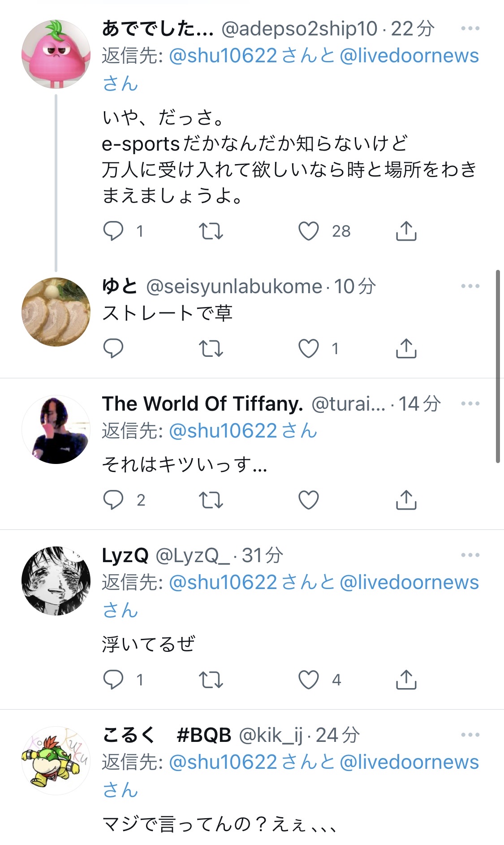Reply to The World Of Tiffany tweet
Screen dimensions: 504x845
coord(113,500)
